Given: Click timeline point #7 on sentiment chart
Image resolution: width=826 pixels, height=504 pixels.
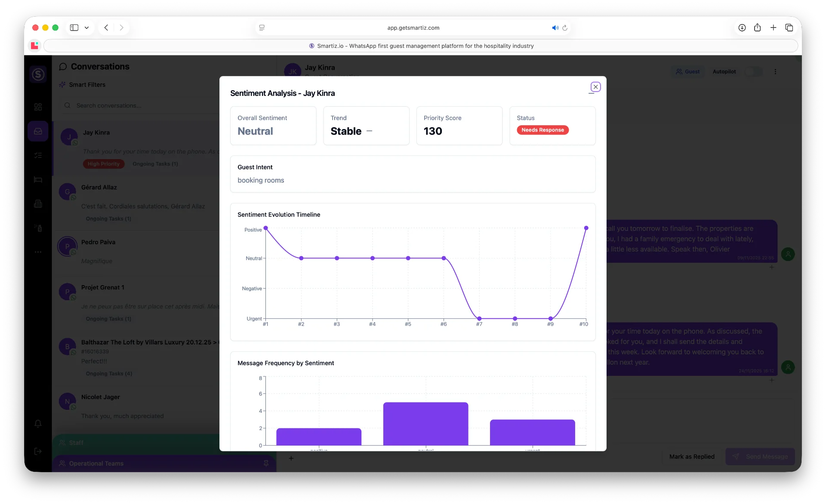Looking at the screenshot, I should click(x=479, y=319).
